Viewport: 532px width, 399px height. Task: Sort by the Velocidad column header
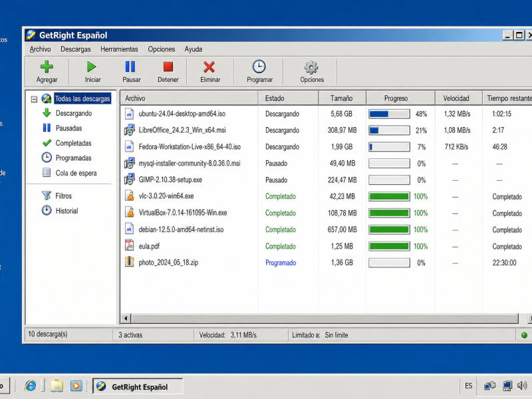point(458,98)
